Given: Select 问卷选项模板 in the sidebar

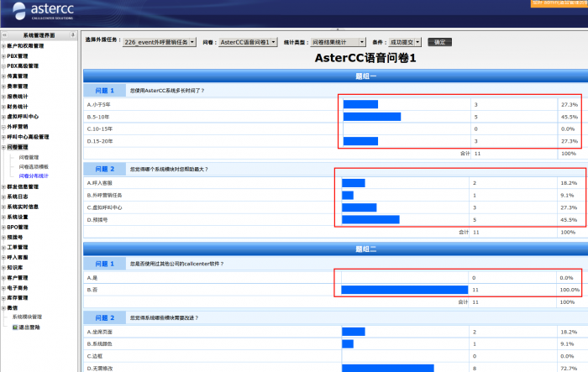Looking at the screenshot, I should [x=34, y=166].
